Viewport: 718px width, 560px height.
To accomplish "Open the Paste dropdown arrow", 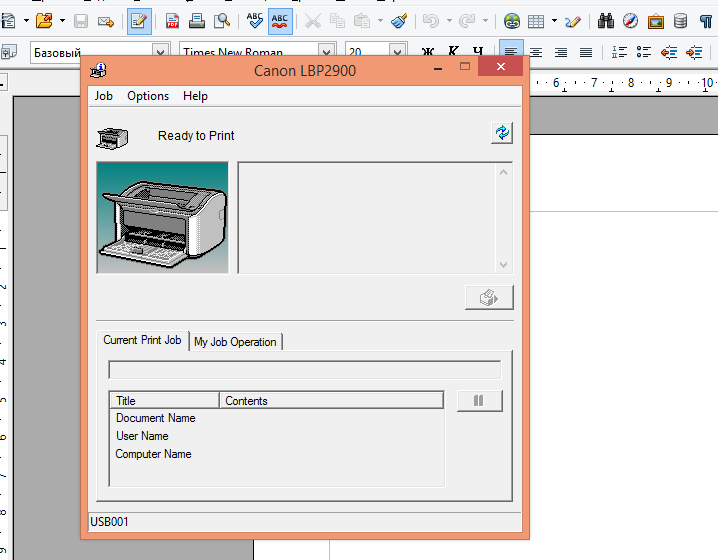I will click(380, 21).
